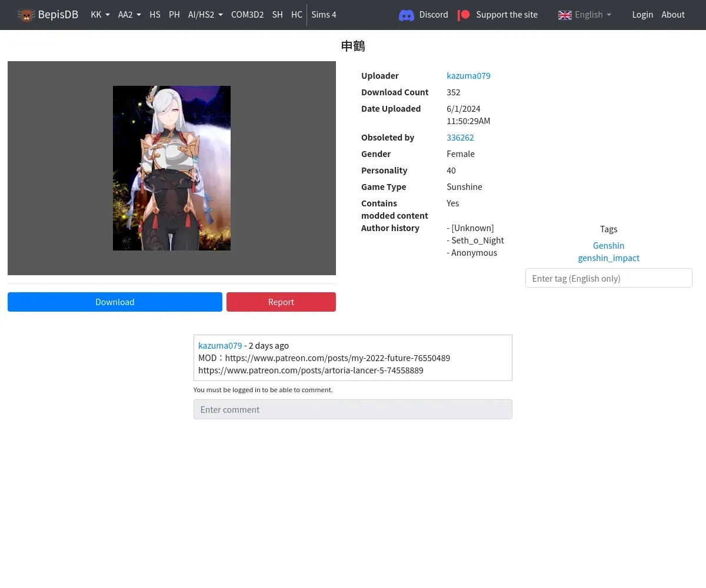Click the Contains modded content value Yes
This screenshot has height=588, width=706.
453,203
